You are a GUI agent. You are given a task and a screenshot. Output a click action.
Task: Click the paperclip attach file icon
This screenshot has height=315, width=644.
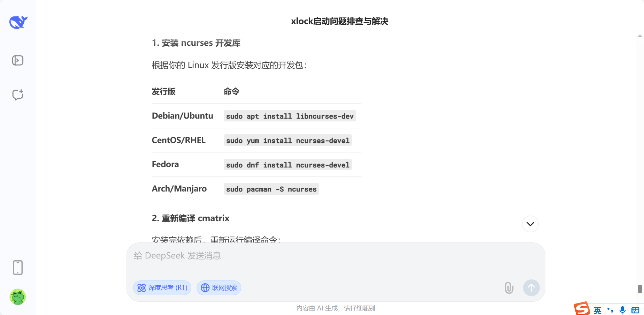[509, 288]
